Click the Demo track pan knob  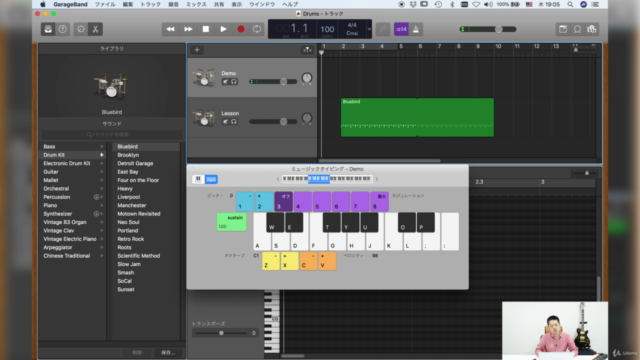coord(307,78)
